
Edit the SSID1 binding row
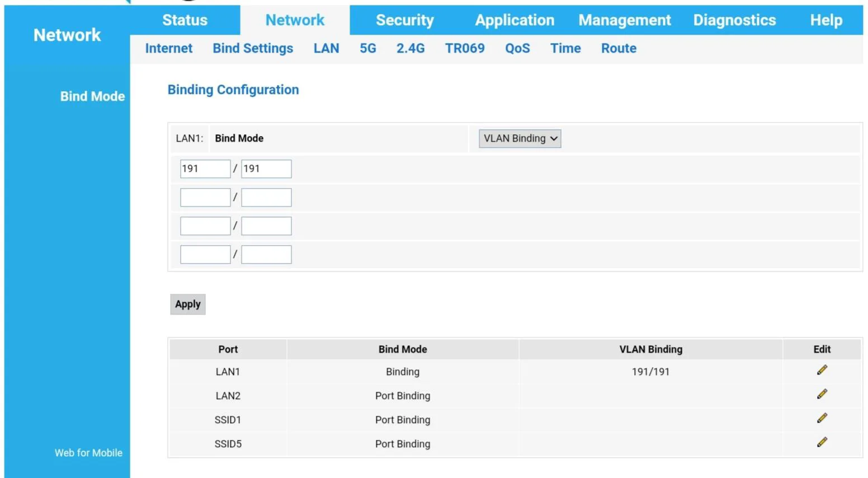(x=822, y=419)
